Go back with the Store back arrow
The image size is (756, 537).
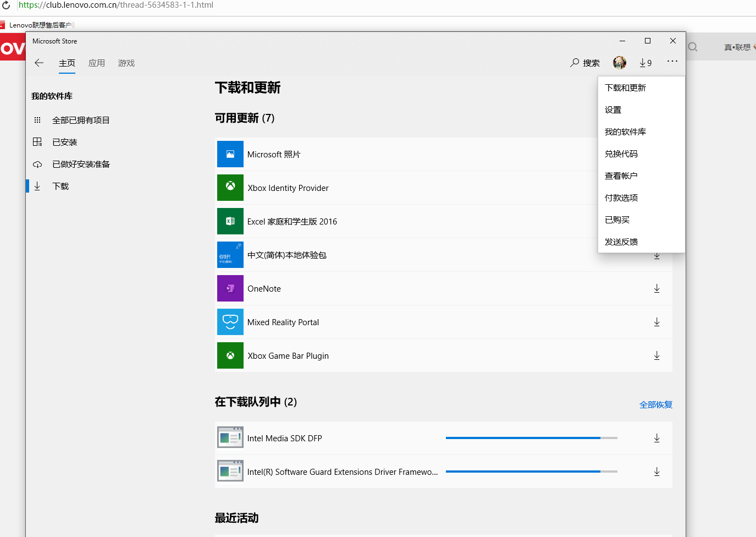39,63
